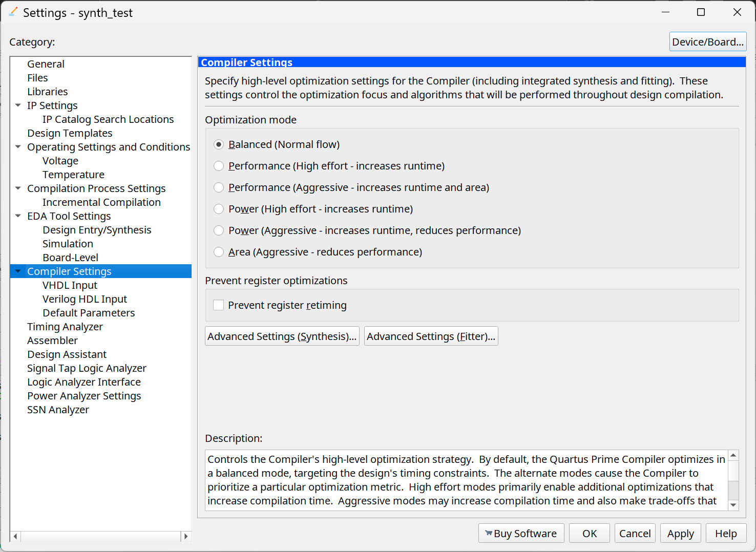Image resolution: width=756 pixels, height=552 pixels.
Task: Collapse the IP Settings tree branch
Action: tap(18, 105)
